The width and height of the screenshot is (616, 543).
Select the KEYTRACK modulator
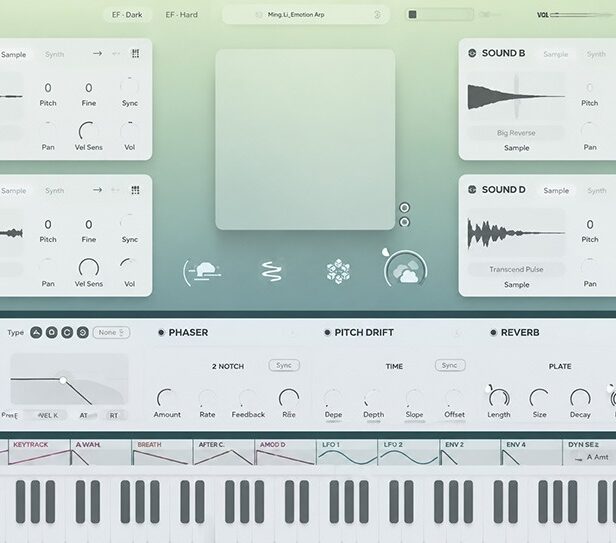click(39, 452)
